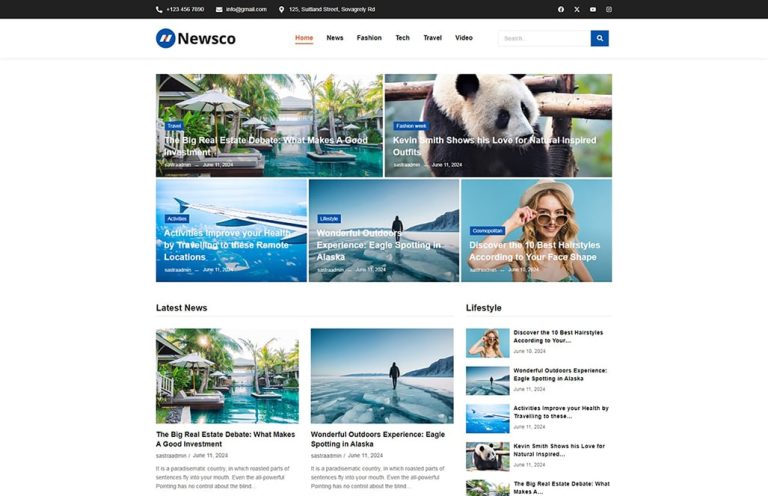Open Latest News title Wonderful Outdoors Experience
Image resolution: width=768 pixels, height=496 pixels.
click(x=378, y=439)
